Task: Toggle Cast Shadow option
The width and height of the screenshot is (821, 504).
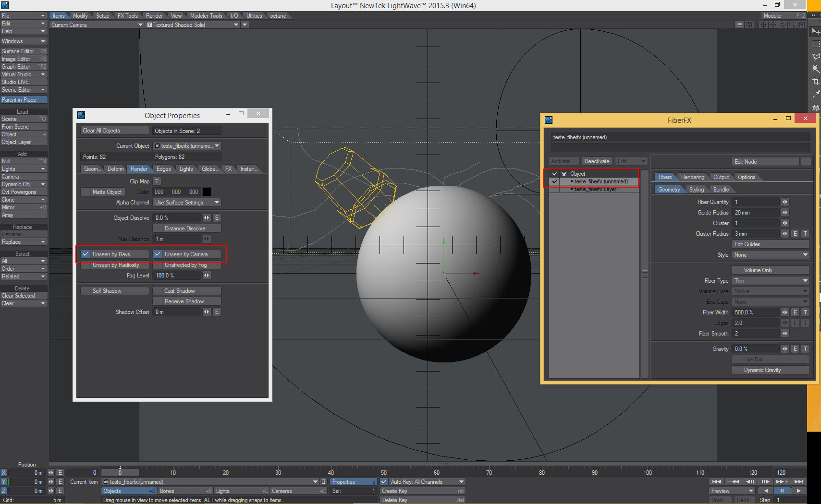Action: [187, 291]
